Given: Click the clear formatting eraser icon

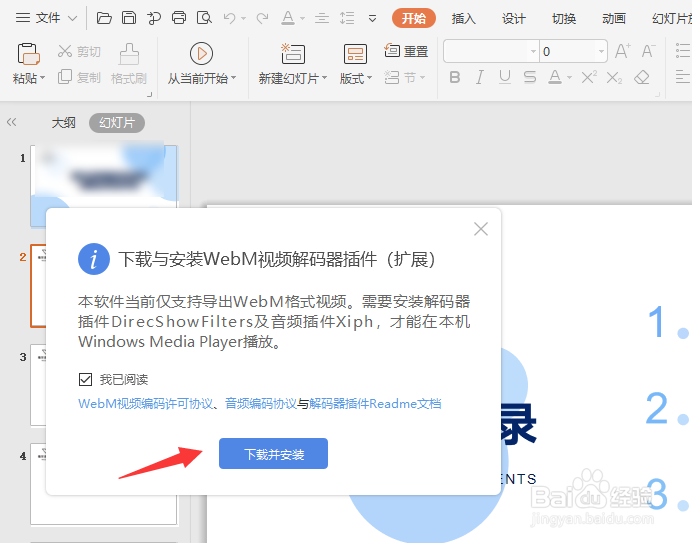Looking at the screenshot, I should [x=642, y=77].
